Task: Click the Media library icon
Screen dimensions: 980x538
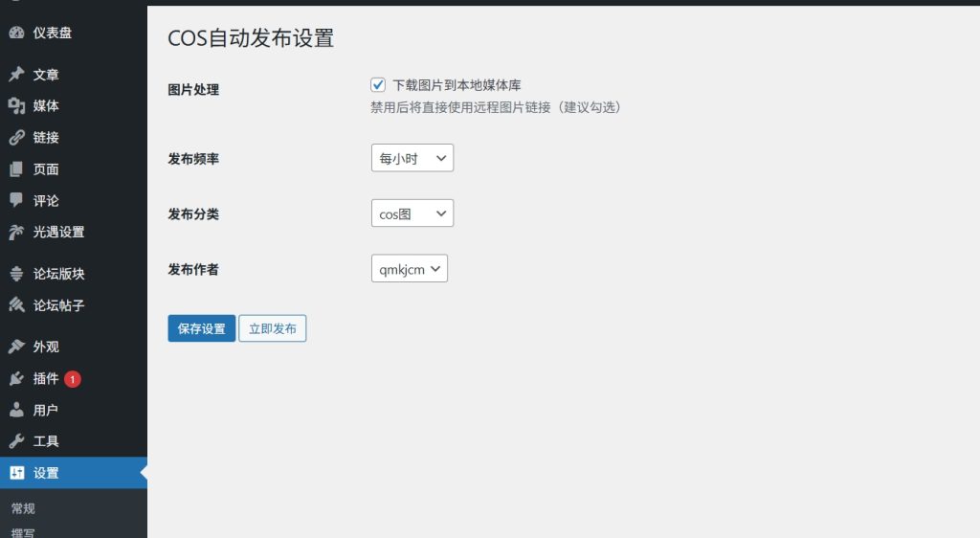Action: (x=16, y=105)
